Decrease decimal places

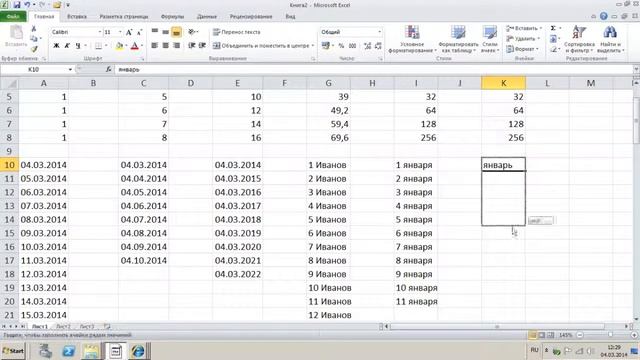coord(378,46)
